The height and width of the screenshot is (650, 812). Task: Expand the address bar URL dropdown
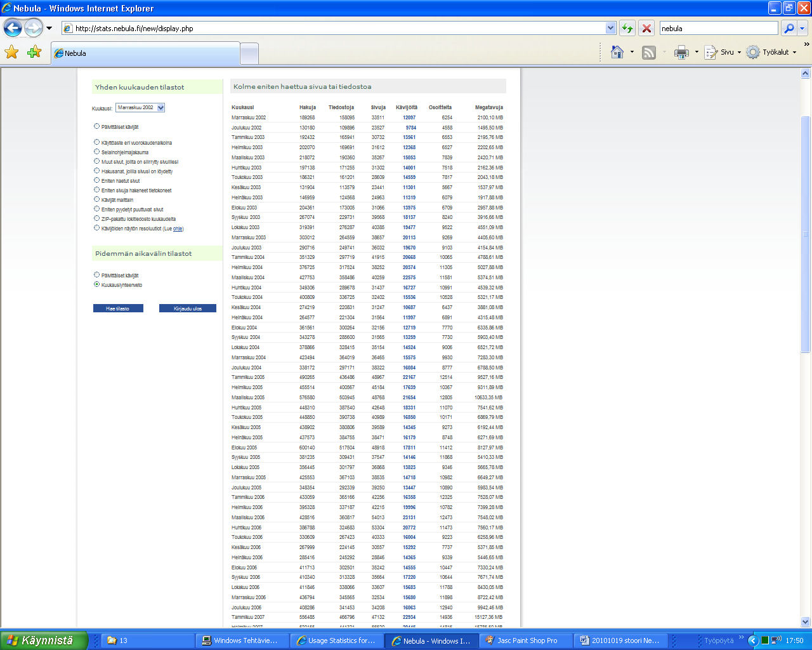[x=610, y=28]
